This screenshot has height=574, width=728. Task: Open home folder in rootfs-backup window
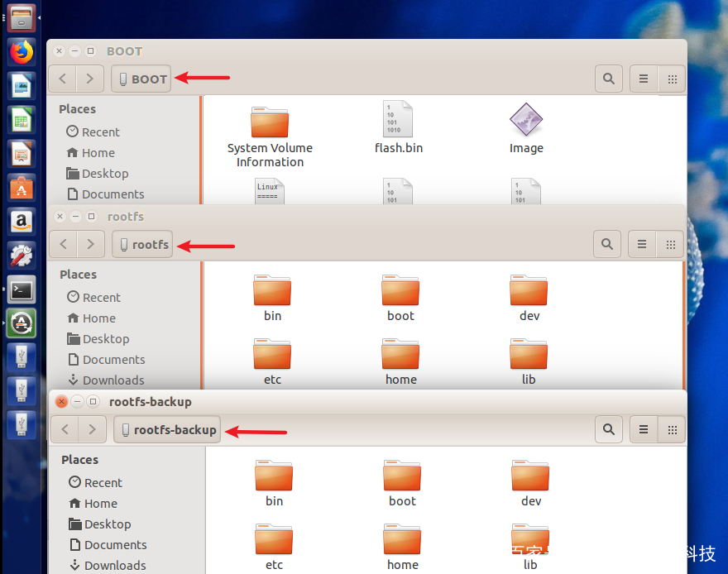pos(402,547)
